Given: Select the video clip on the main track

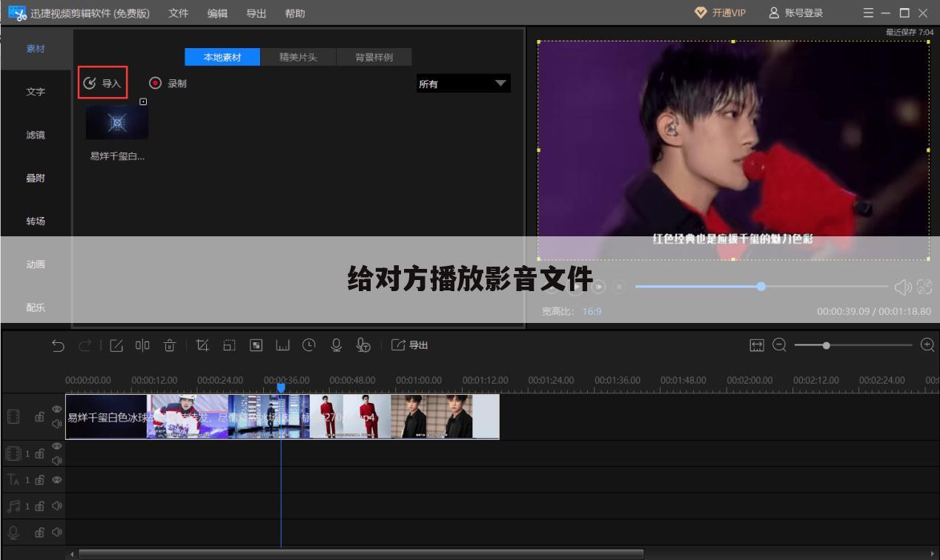Looking at the screenshot, I should (x=282, y=416).
